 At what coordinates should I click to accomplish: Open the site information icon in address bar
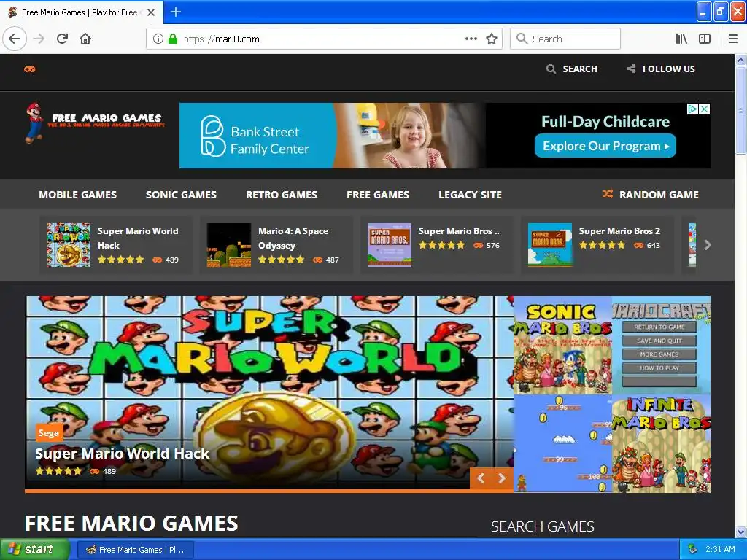pos(158,39)
